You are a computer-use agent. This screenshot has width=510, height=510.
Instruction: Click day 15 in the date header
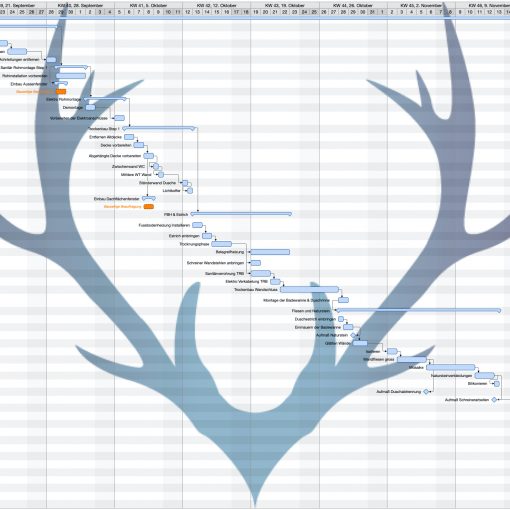tap(217, 12)
